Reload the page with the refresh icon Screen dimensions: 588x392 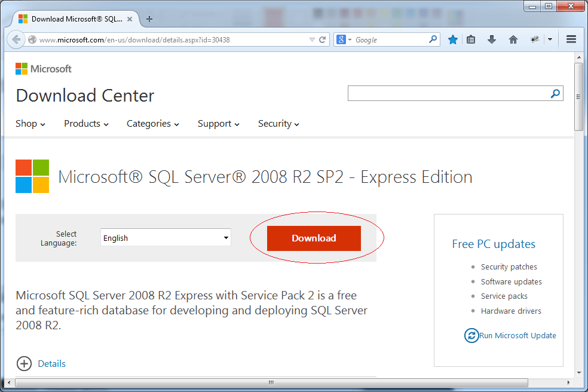pos(322,40)
